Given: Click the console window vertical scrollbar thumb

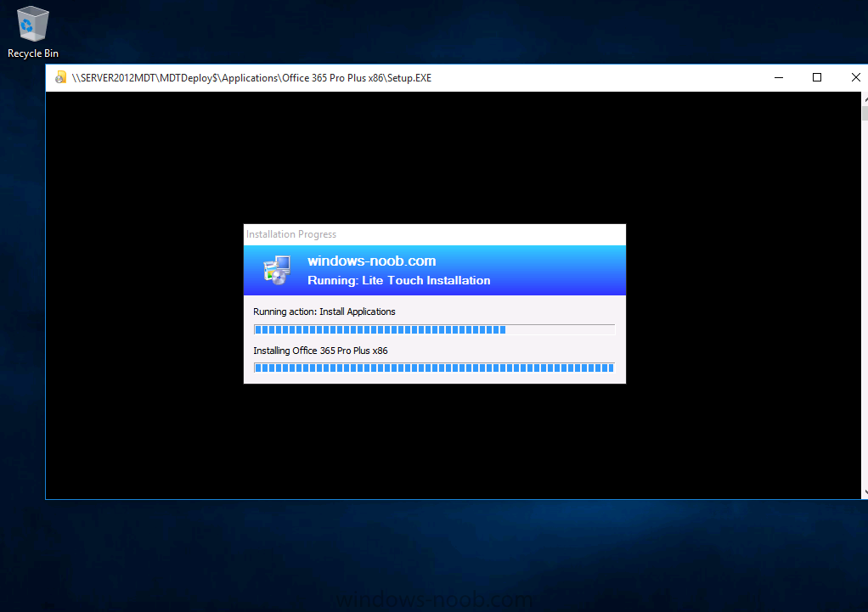Looking at the screenshot, I should 865,113.
